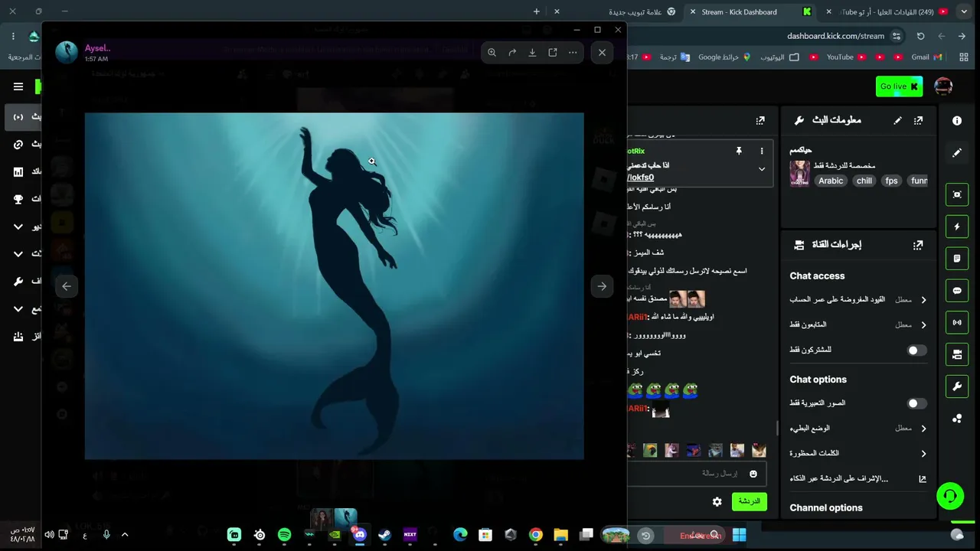Click the notes icon in right sidebar

(x=957, y=259)
